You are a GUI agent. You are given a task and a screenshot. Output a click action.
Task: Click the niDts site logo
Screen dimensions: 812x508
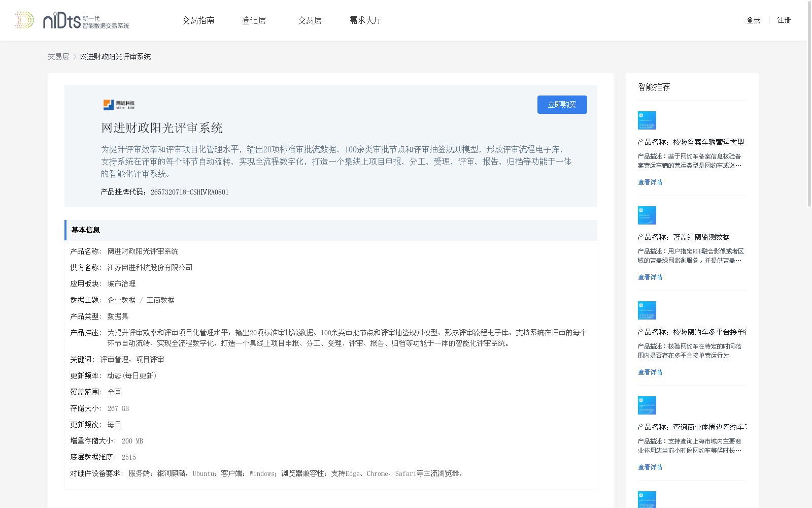72,20
